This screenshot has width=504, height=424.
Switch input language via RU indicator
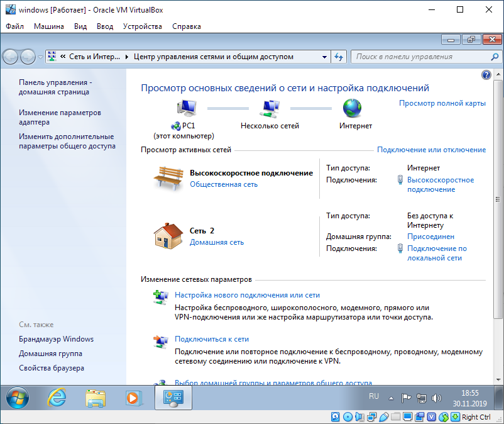point(374,397)
